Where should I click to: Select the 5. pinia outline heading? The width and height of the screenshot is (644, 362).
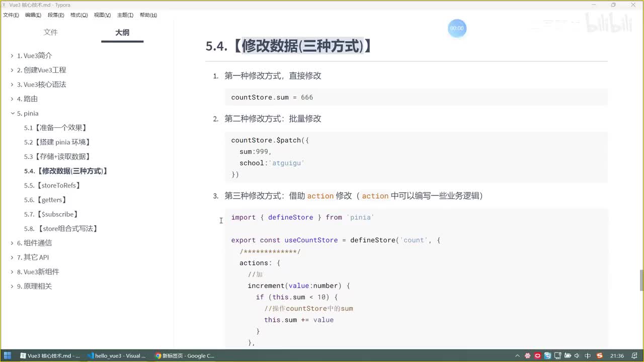(x=28, y=114)
